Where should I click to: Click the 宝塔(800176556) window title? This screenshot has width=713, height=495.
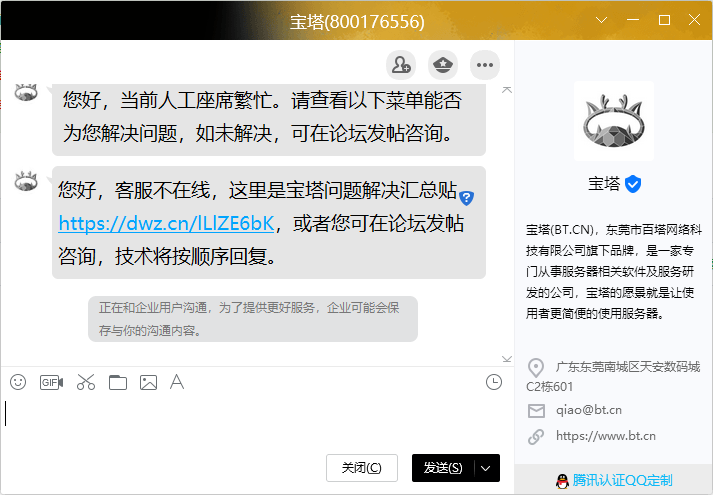click(357, 21)
